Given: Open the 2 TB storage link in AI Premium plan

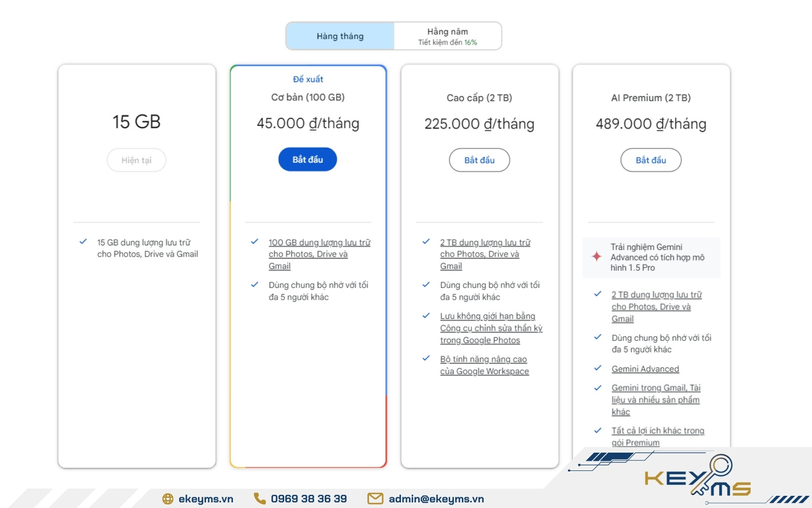Looking at the screenshot, I should 657,307.
